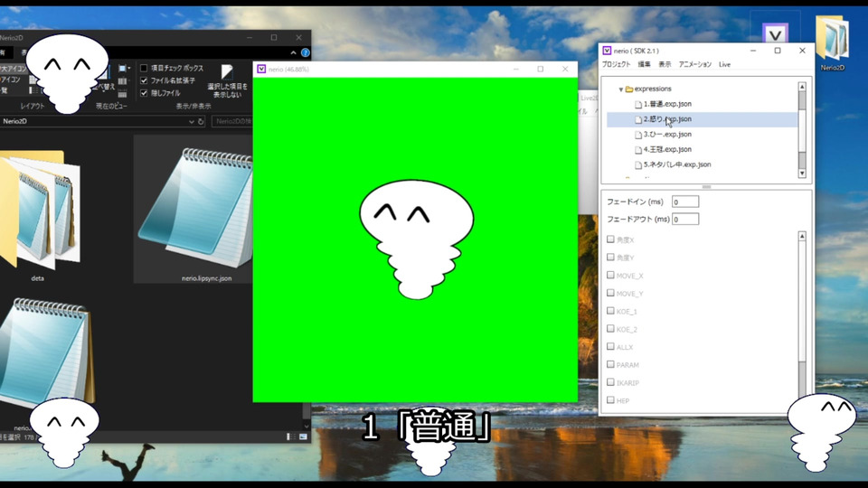The height and width of the screenshot is (488, 868).
Task: Open the Nerio2D desktop folder icon
Action: (832, 43)
